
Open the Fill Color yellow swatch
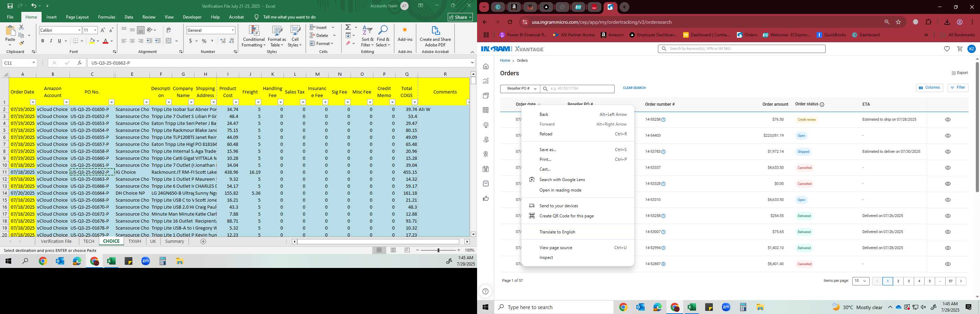(92, 41)
